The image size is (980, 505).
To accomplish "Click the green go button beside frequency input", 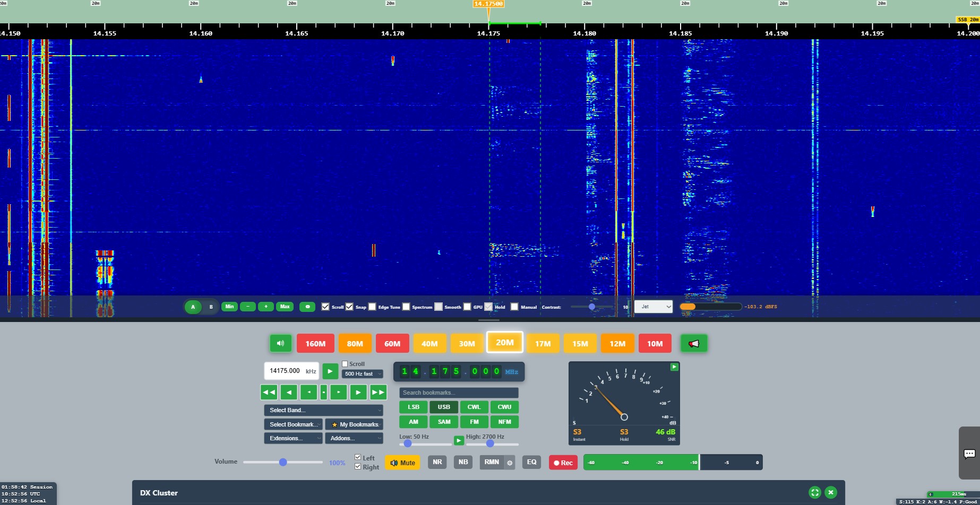I will (330, 371).
